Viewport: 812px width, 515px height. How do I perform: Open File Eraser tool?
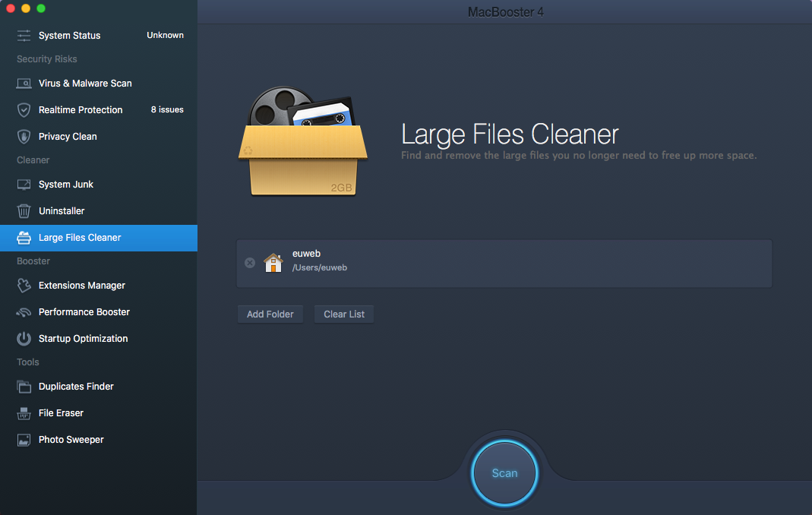pyautogui.click(x=99, y=413)
